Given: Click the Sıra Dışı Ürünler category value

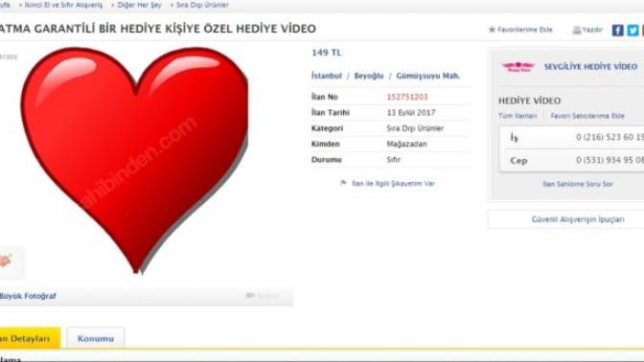Looking at the screenshot, I should pos(415,128).
